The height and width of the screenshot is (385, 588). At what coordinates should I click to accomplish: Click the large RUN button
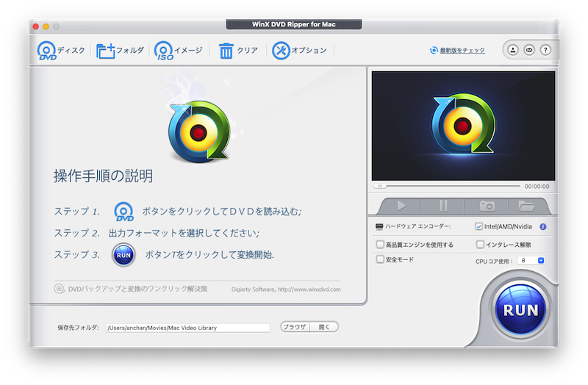[520, 309]
